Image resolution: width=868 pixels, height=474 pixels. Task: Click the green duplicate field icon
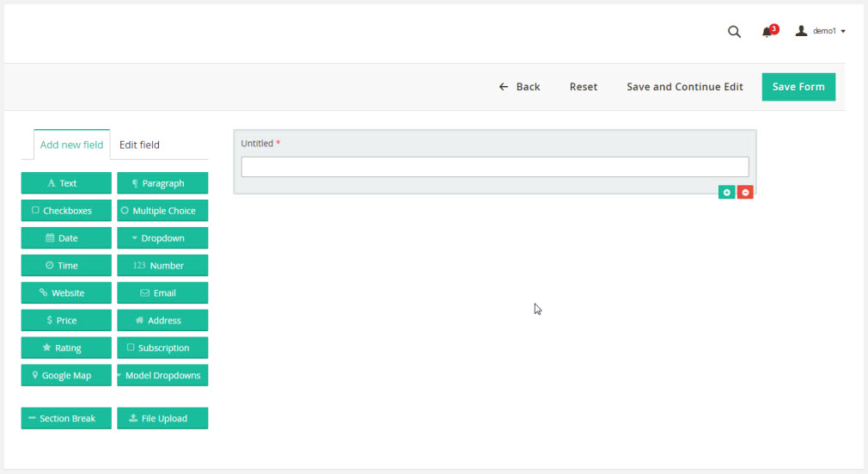[726, 193]
